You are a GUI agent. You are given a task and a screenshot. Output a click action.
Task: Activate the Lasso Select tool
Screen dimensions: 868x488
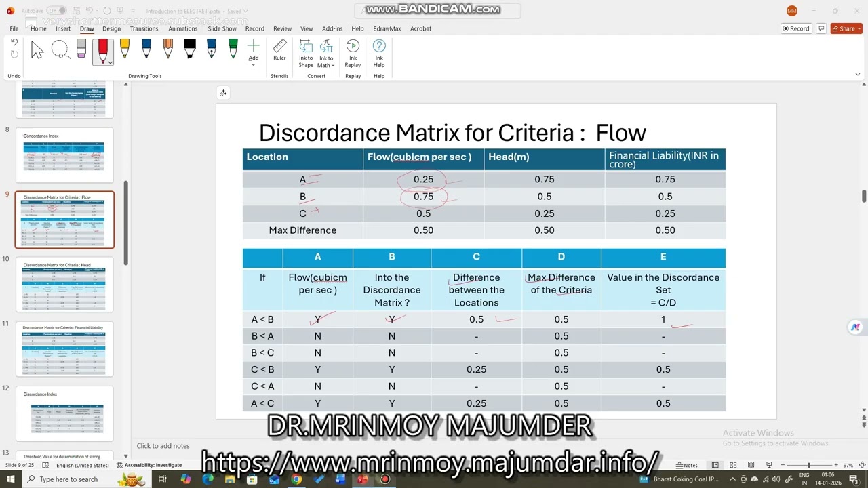(60, 49)
